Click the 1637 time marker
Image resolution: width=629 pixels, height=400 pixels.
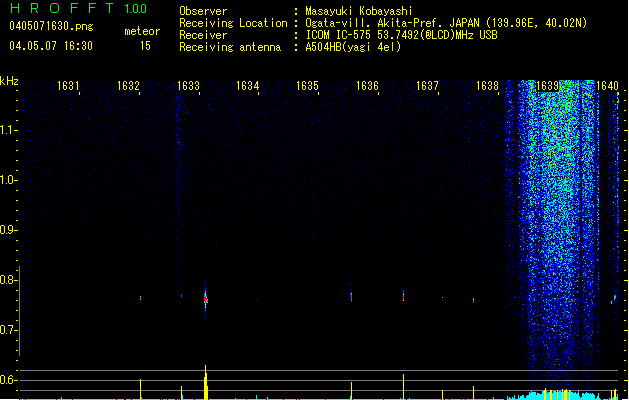427,86
